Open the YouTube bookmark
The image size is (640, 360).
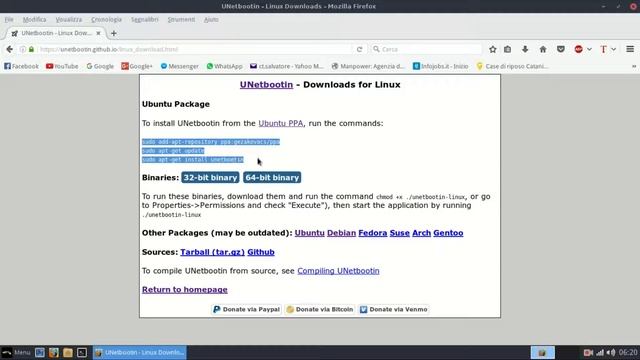point(62,66)
